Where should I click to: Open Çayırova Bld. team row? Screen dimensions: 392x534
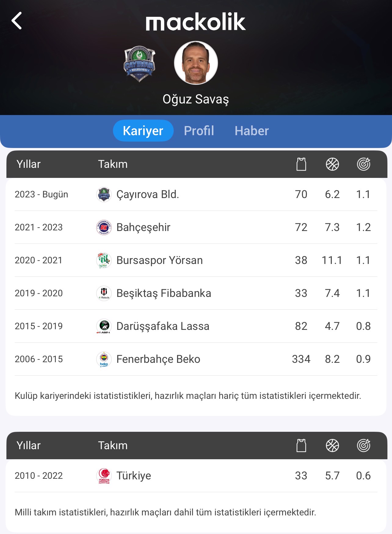tap(196, 194)
